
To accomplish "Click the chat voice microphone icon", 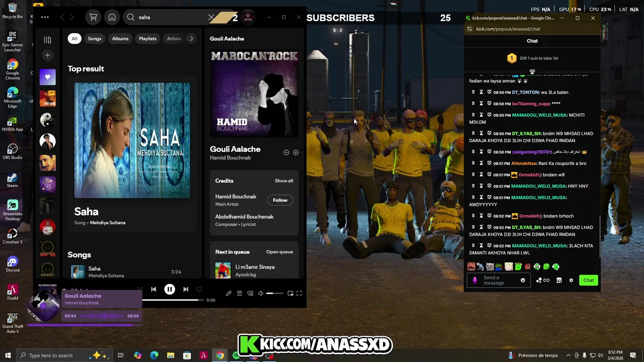I will tap(475, 280).
